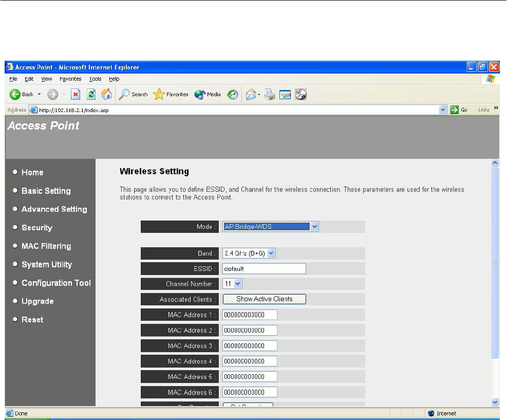Open Configuration Tool page
Viewport: 507px width, 420px height.
(57, 283)
